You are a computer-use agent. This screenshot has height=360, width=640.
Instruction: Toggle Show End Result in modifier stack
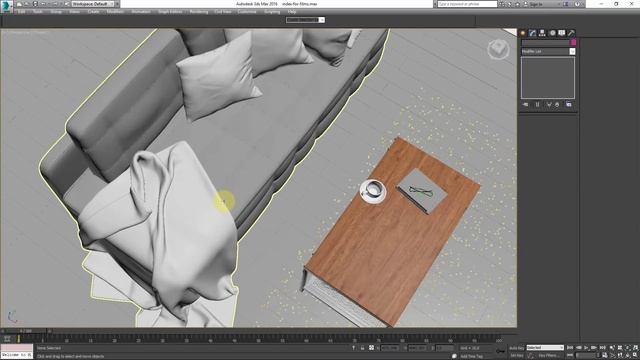click(538, 104)
